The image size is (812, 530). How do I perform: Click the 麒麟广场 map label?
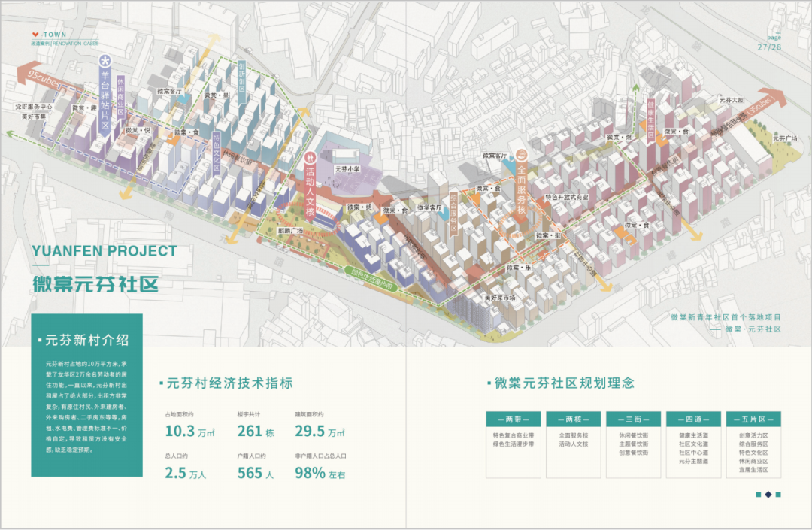tap(290, 231)
